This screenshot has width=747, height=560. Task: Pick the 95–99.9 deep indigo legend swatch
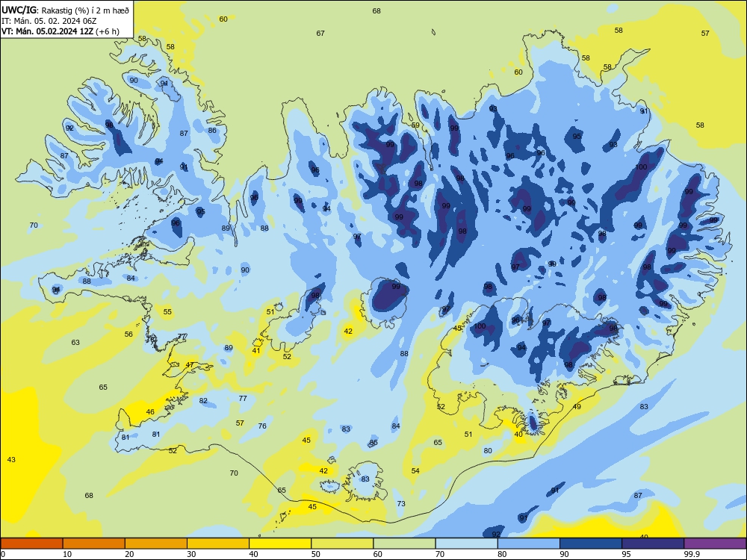coord(653,544)
